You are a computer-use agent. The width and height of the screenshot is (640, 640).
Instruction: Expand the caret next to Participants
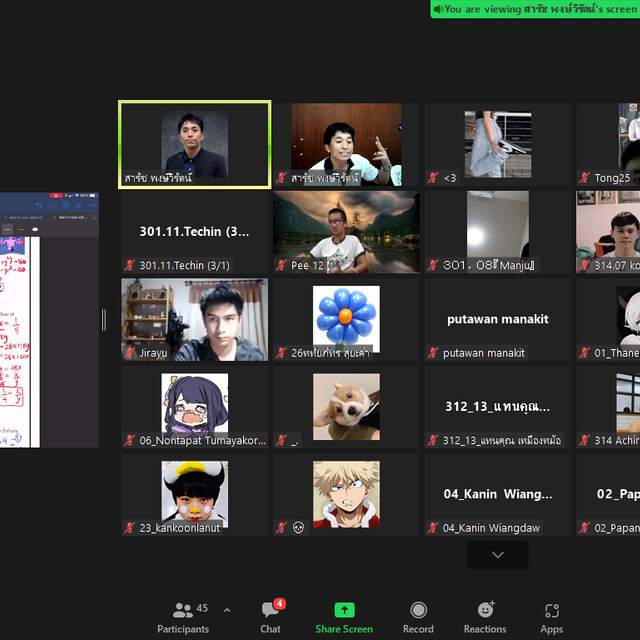coord(227,610)
